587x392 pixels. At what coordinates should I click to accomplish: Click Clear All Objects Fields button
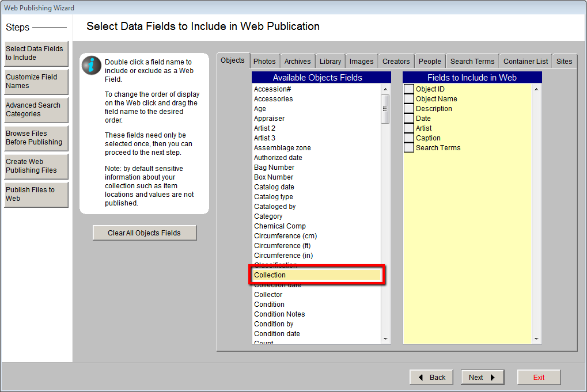[x=145, y=233]
